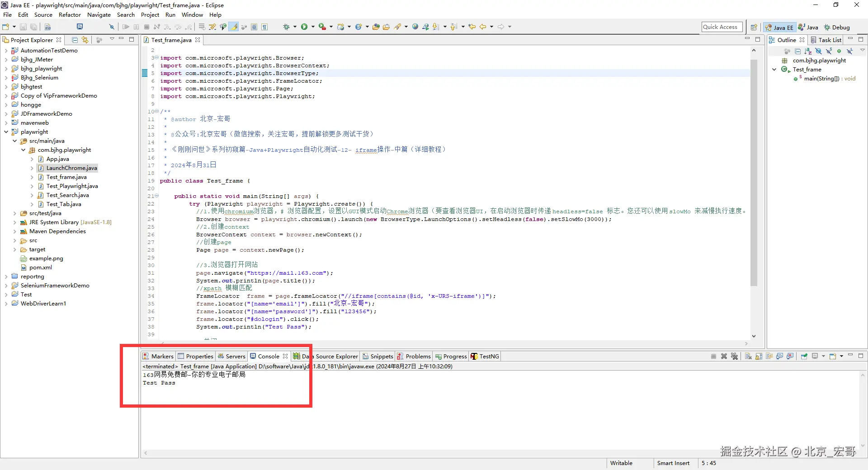Open the Window menu
Image resolution: width=868 pixels, height=470 pixels.
click(192, 15)
